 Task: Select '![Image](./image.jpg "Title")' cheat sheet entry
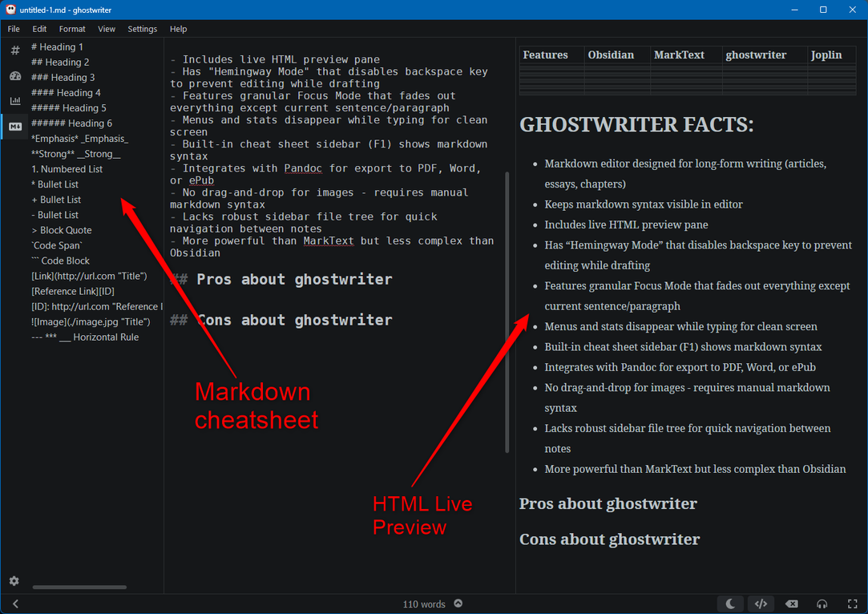91,321
